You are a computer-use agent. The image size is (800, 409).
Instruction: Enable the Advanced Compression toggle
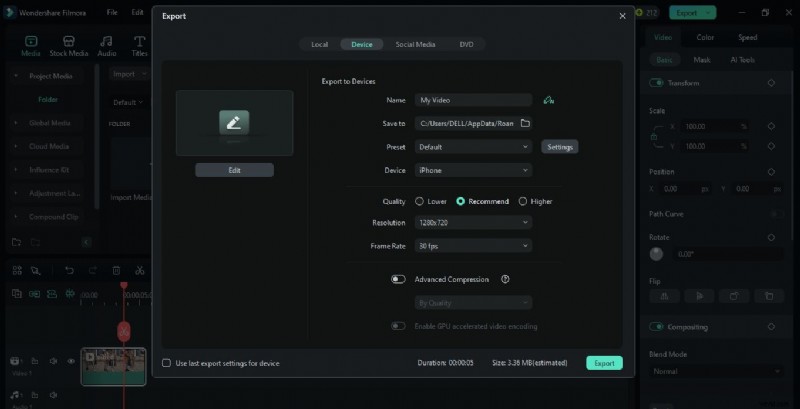click(398, 280)
